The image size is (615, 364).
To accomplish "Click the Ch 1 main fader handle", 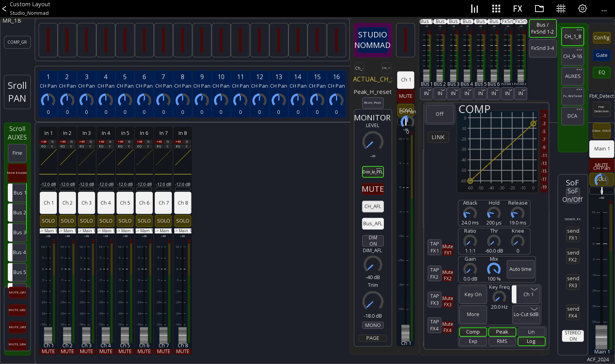I will [406, 333].
